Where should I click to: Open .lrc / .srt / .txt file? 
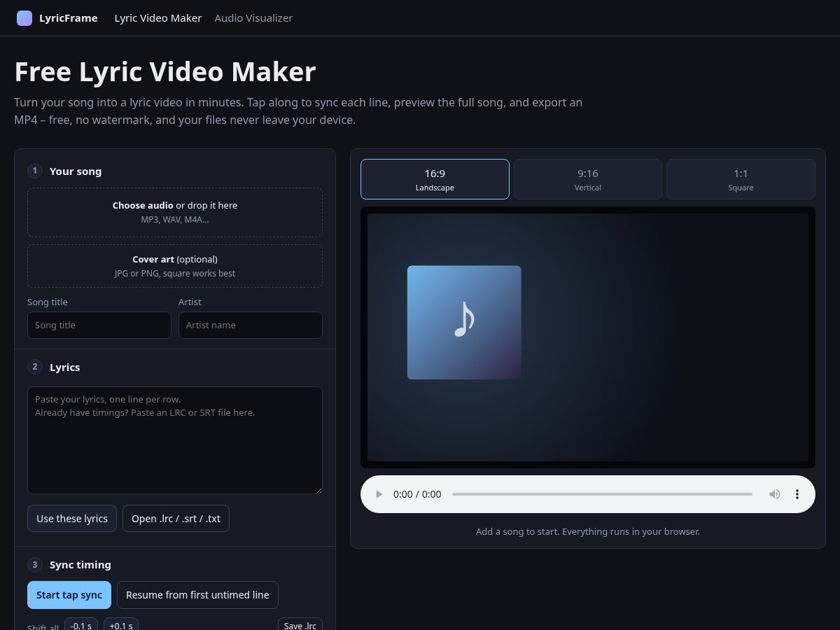(176, 519)
